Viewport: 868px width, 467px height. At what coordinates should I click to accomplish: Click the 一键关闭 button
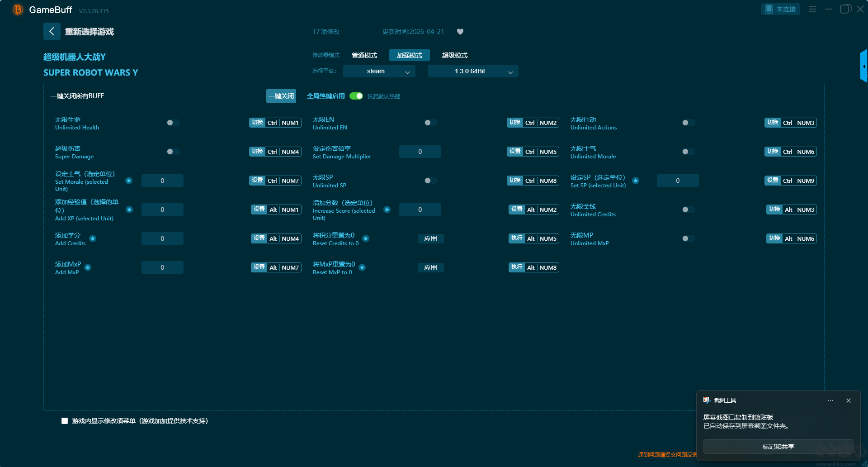[281, 96]
